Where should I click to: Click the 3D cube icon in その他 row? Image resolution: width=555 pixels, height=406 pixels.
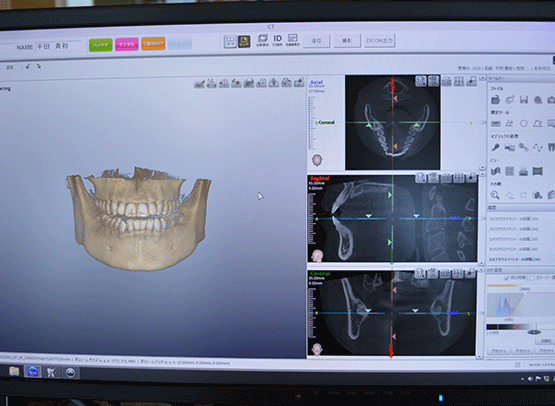tap(537, 195)
